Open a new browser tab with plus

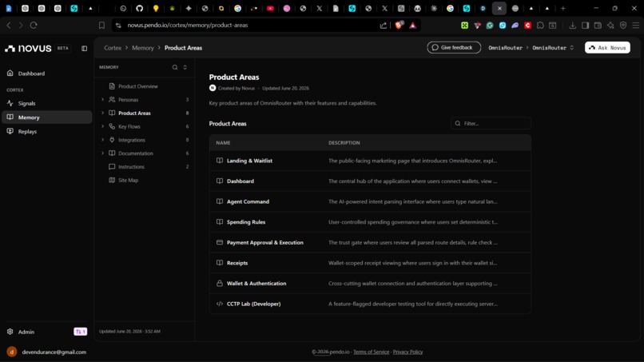[x=563, y=8]
